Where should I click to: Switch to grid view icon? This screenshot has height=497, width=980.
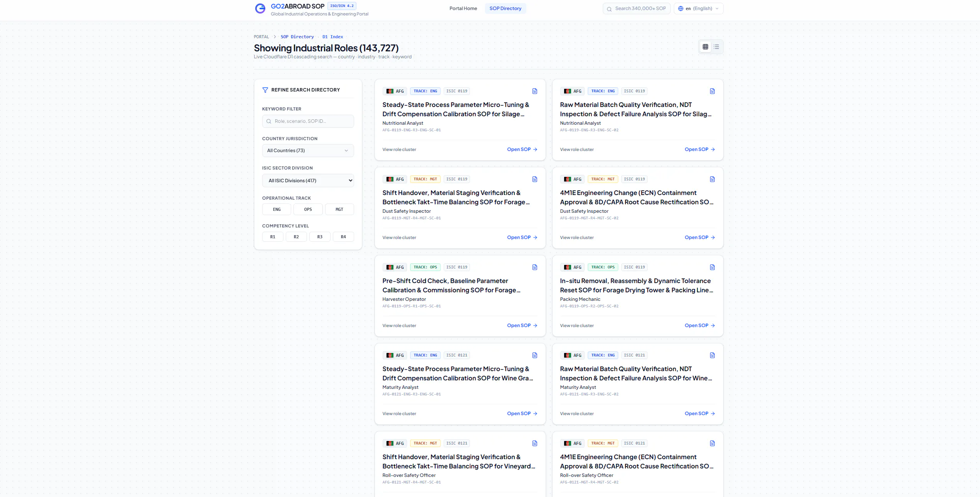coord(705,47)
